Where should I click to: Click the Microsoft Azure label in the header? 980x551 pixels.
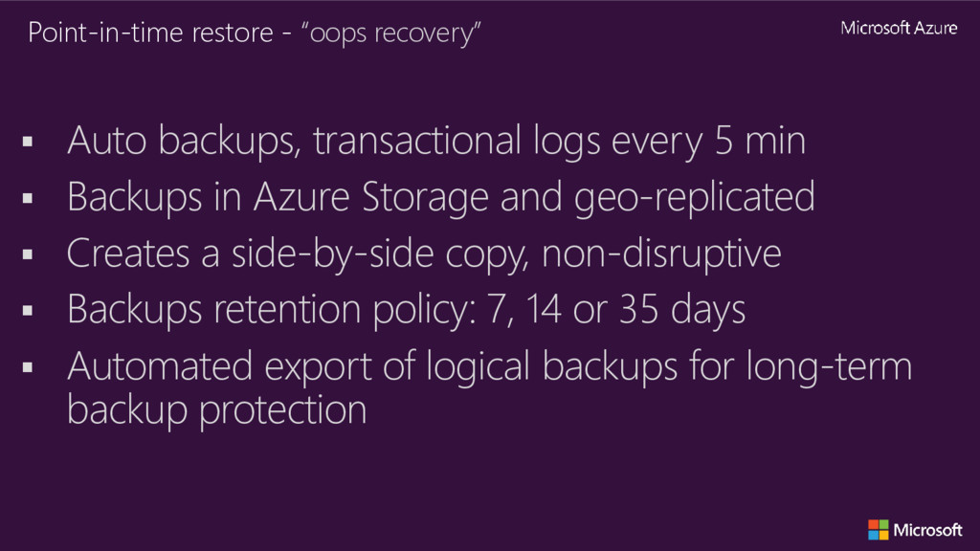(899, 28)
